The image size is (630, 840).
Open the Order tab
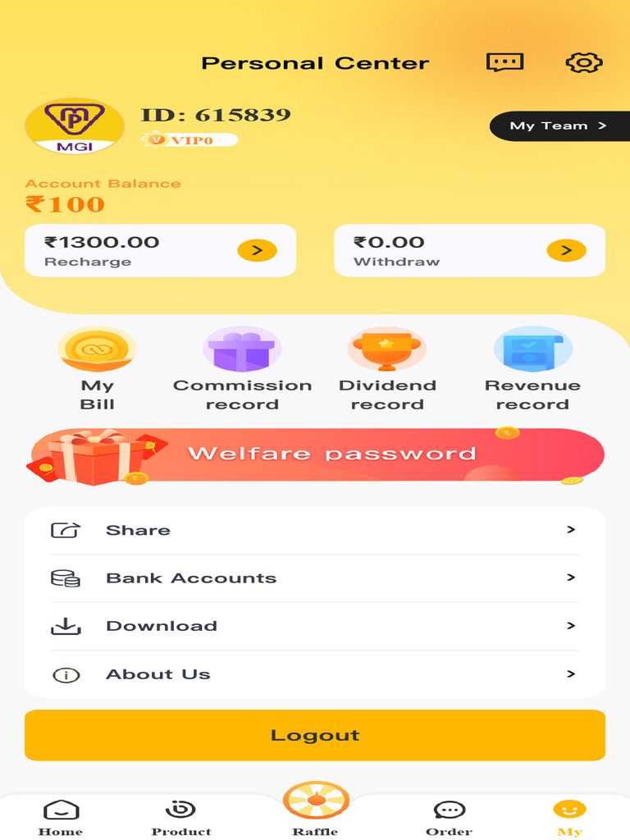coord(449,818)
